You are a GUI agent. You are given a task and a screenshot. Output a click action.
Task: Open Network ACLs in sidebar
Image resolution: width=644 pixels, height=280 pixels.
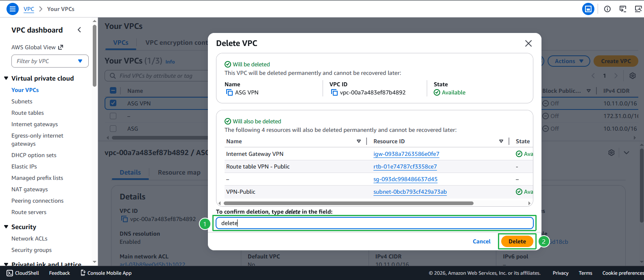[29, 238]
